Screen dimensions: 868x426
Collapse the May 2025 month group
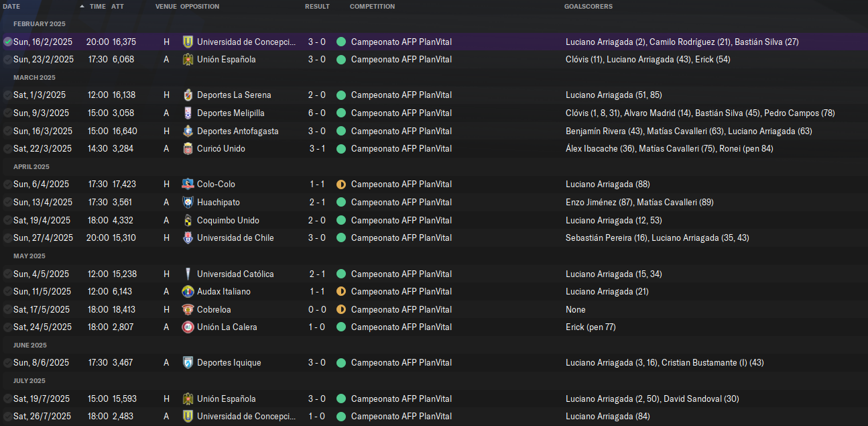(x=29, y=256)
